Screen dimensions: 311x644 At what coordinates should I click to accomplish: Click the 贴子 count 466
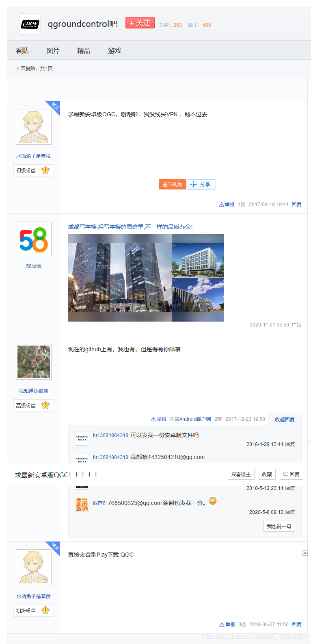point(207,25)
